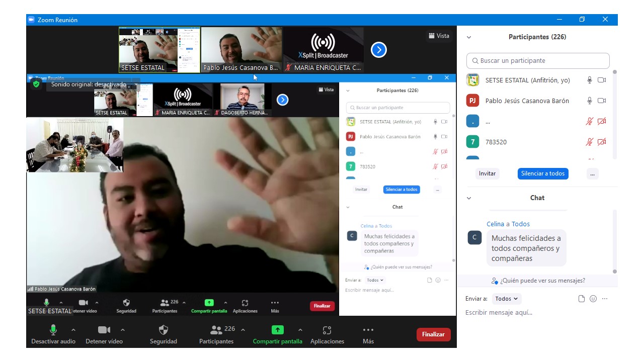This screenshot has width=644, height=362.
Task: Click the Silenciar a todos button
Action: tap(543, 173)
